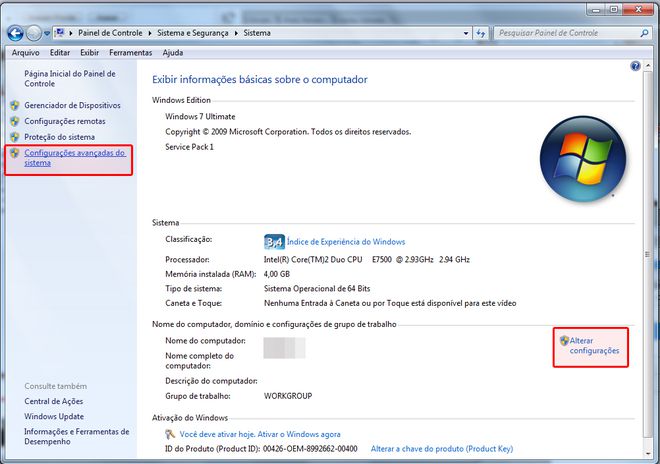Select Sistema in breadcrumb path
Viewport: 660px width, 464px height.
coord(257,33)
